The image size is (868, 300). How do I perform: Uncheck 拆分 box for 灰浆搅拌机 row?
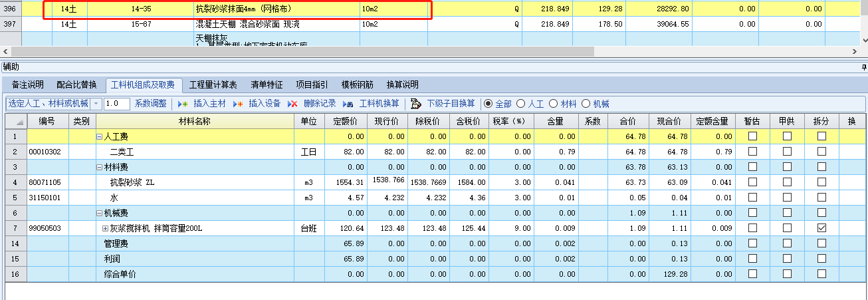821,228
